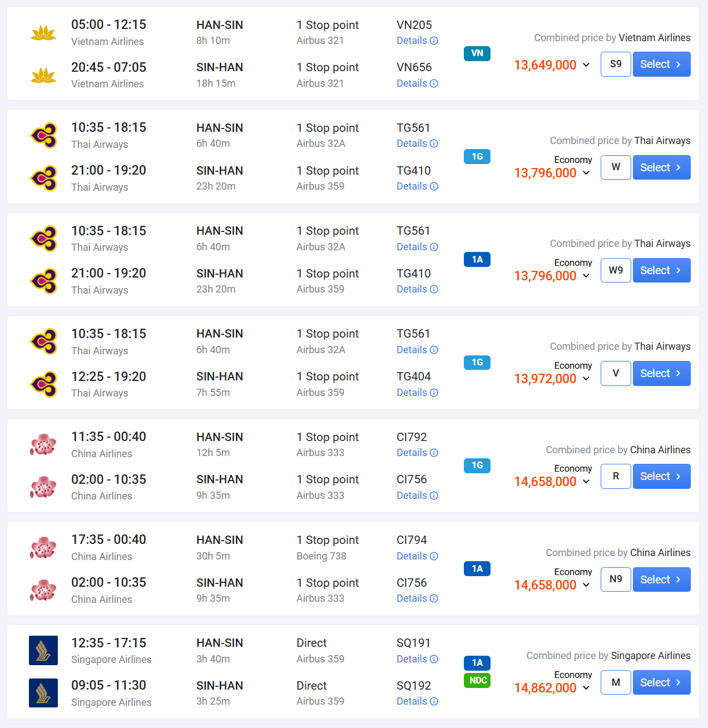Open price details chevron for 14,862,000
The image size is (708, 728).
pos(586,688)
